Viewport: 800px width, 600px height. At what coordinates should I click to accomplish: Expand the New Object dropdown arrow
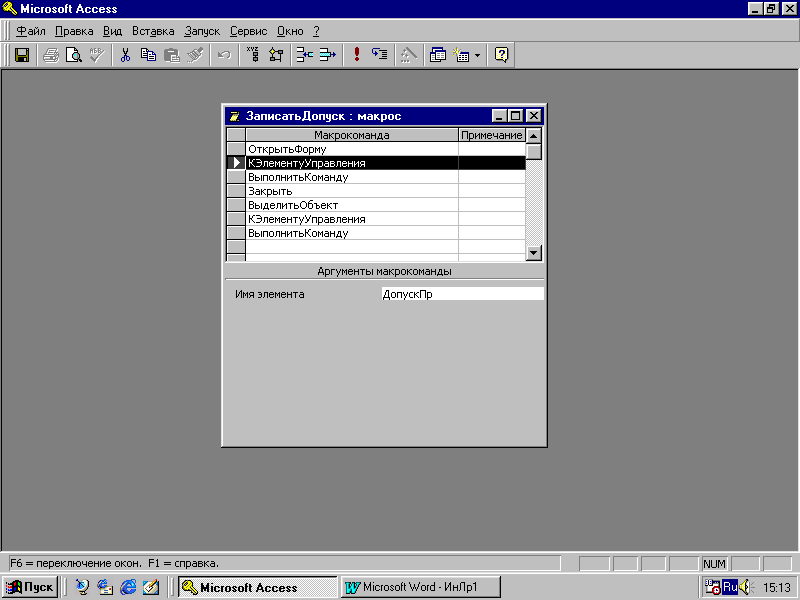pyautogui.click(x=478, y=55)
